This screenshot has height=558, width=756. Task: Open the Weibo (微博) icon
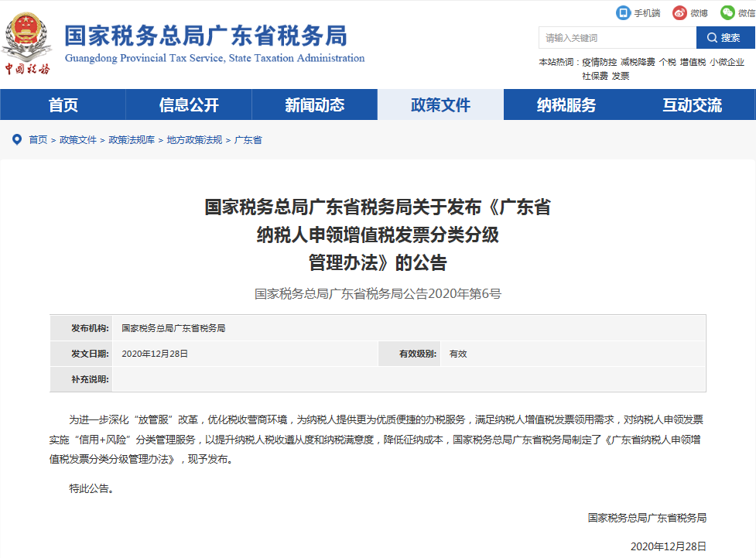point(680,13)
